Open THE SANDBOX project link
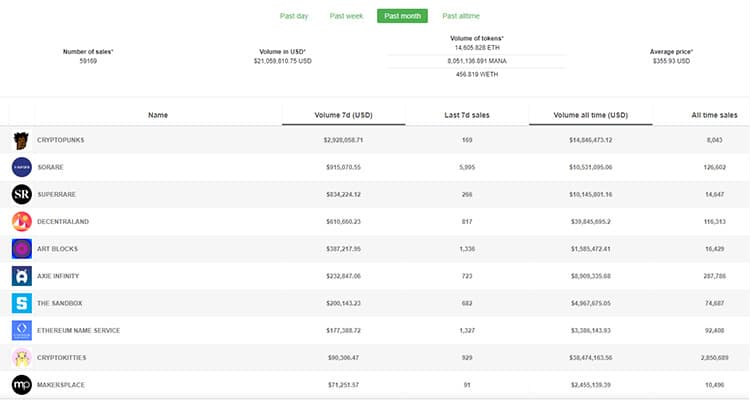 (59, 303)
